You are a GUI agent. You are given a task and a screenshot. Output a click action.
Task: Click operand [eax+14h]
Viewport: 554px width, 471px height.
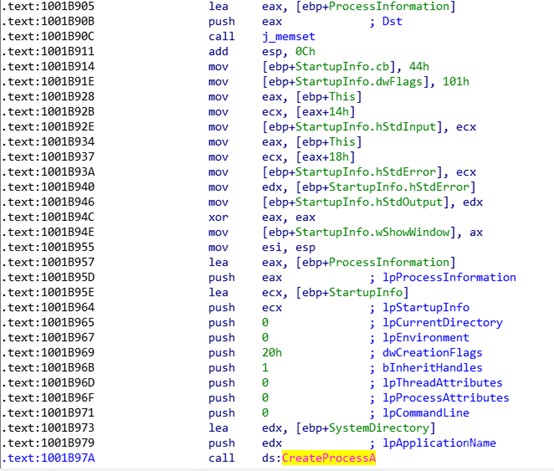[x=325, y=112]
